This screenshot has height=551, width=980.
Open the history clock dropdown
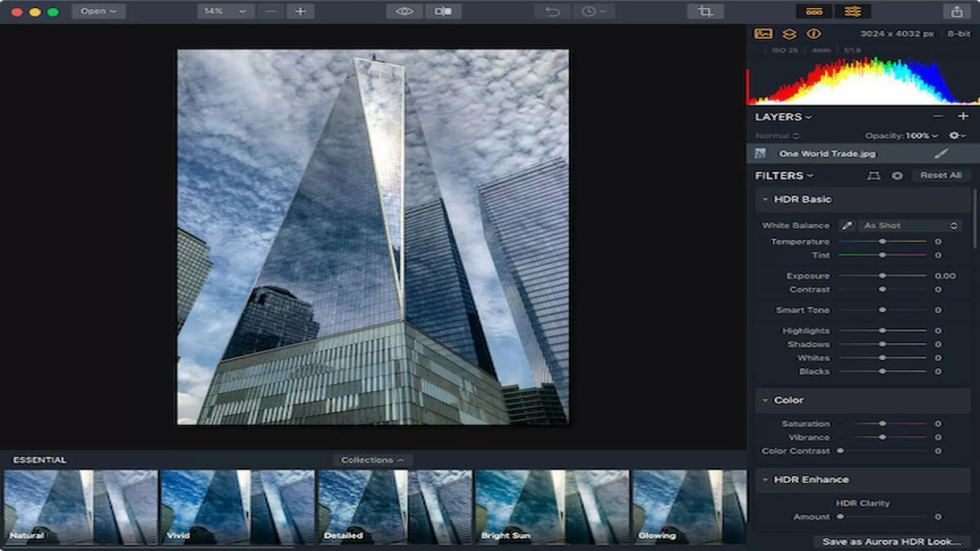tap(594, 11)
